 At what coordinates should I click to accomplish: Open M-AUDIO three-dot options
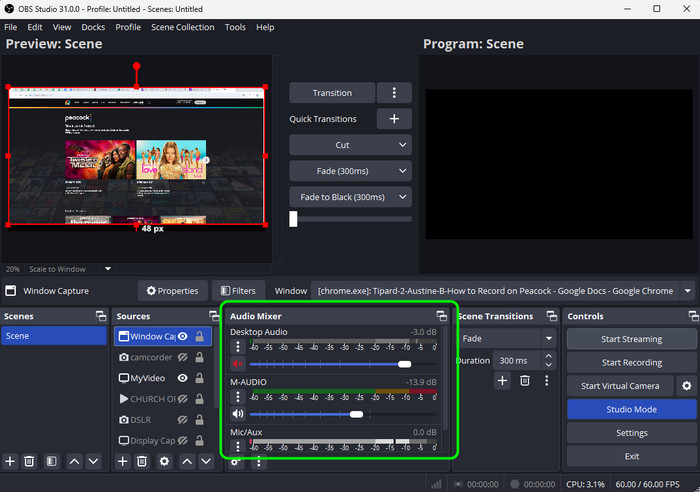coord(238,396)
